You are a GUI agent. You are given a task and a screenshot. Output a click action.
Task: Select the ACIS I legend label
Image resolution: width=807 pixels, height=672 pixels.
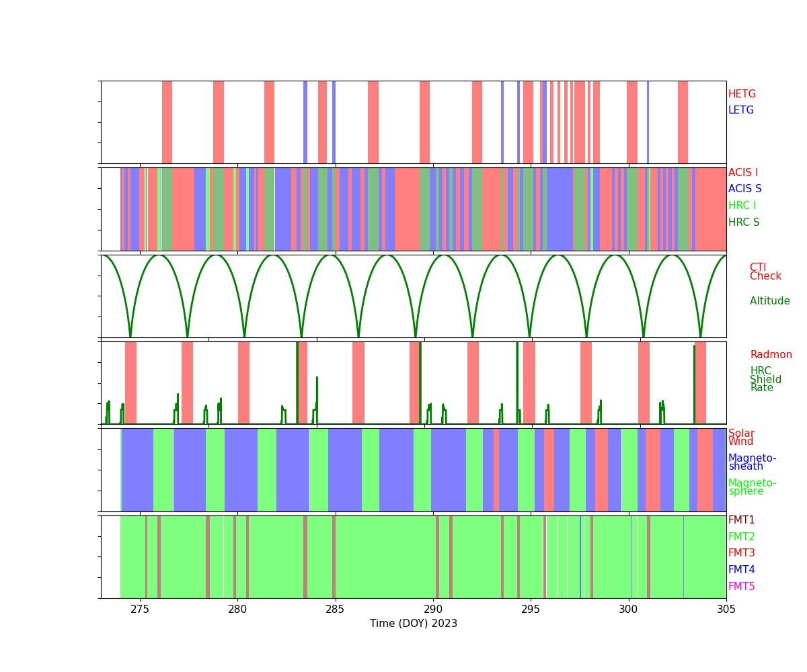742,173
